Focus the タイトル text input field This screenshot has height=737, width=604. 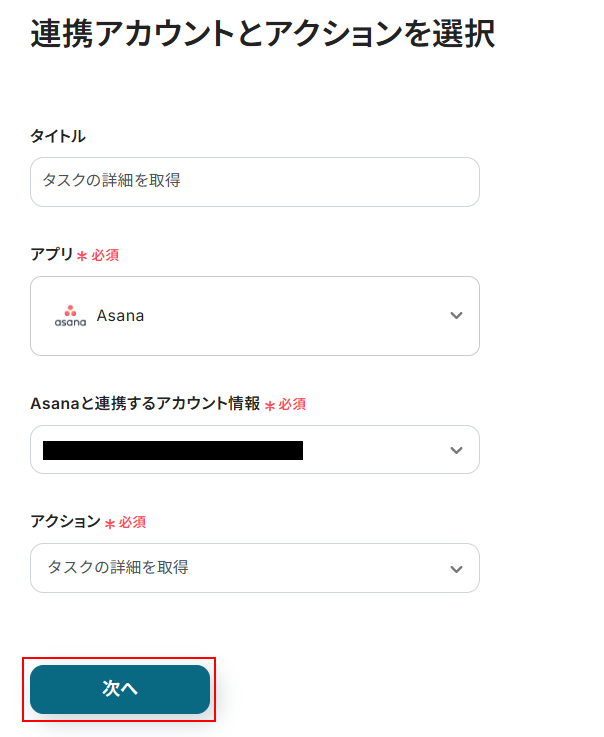254,181
